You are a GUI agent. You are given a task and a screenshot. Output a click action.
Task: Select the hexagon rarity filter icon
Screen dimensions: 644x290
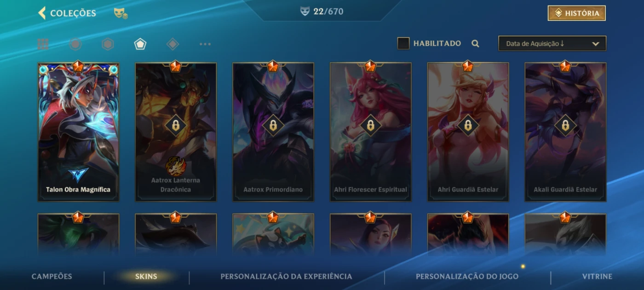pyautogui.click(x=108, y=44)
